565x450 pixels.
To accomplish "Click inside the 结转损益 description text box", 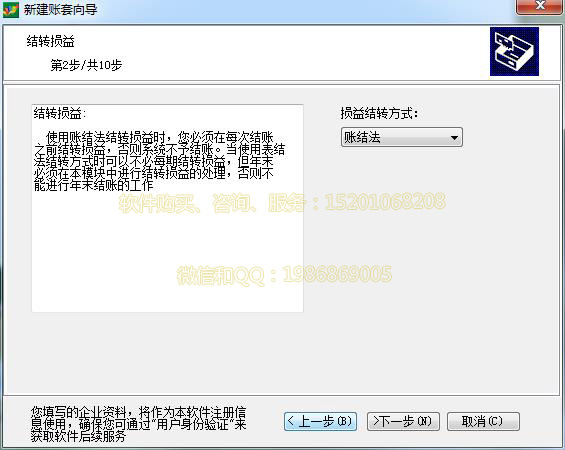I will tap(168, 208).
